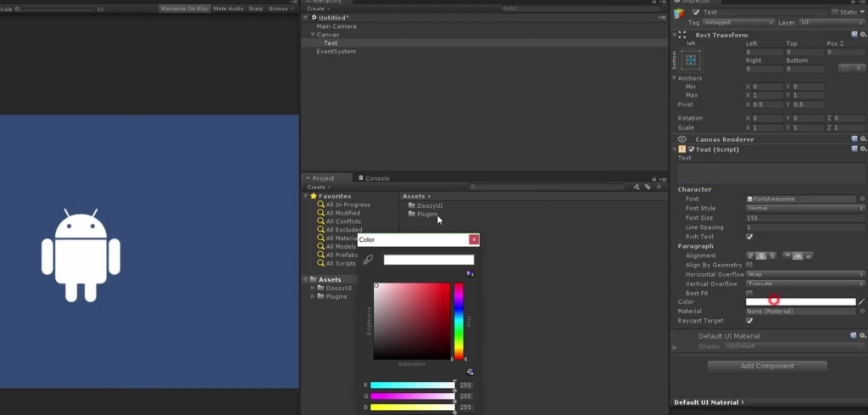Set vertical alignment to middle
This screenshot has width=868, height=415.
[798, 256]
